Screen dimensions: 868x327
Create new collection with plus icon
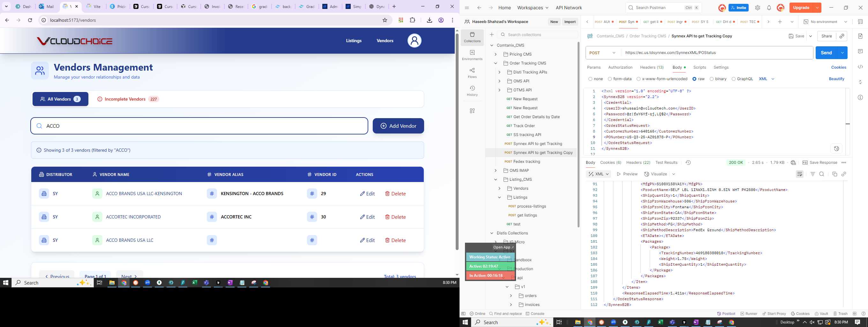(492, 35)
